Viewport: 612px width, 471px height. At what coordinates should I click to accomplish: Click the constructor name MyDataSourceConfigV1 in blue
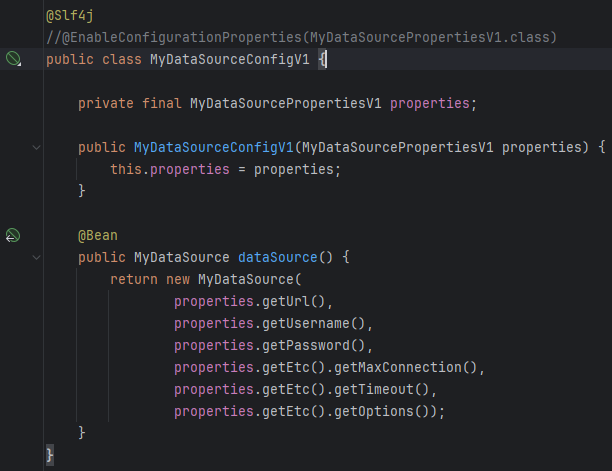[x=213, y=148]
